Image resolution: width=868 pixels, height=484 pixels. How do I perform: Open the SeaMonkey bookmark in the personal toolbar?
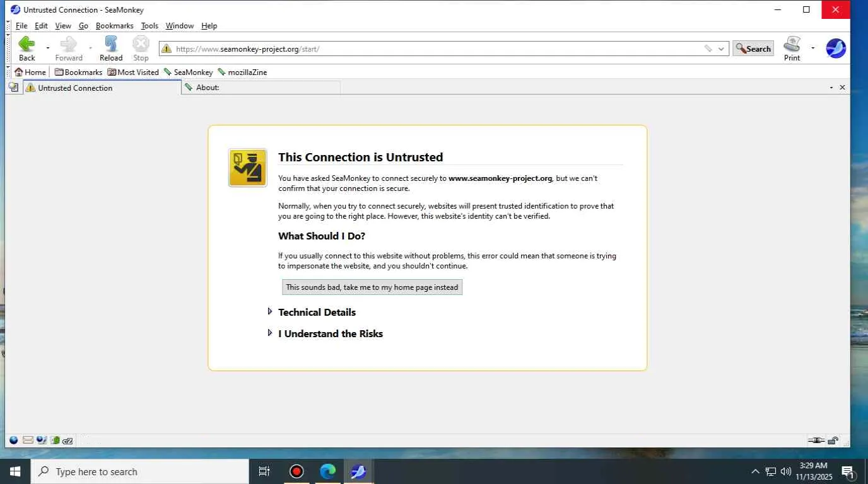[x=188, y=72]
